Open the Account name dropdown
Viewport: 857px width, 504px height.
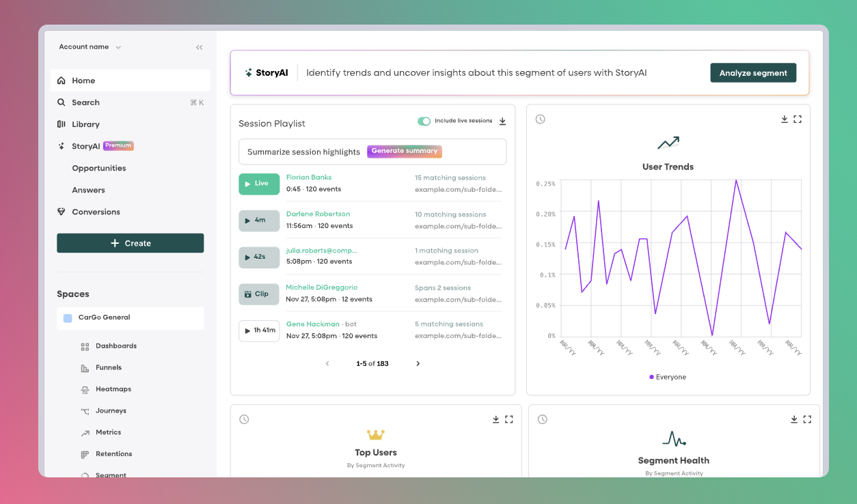click(83, 46)
